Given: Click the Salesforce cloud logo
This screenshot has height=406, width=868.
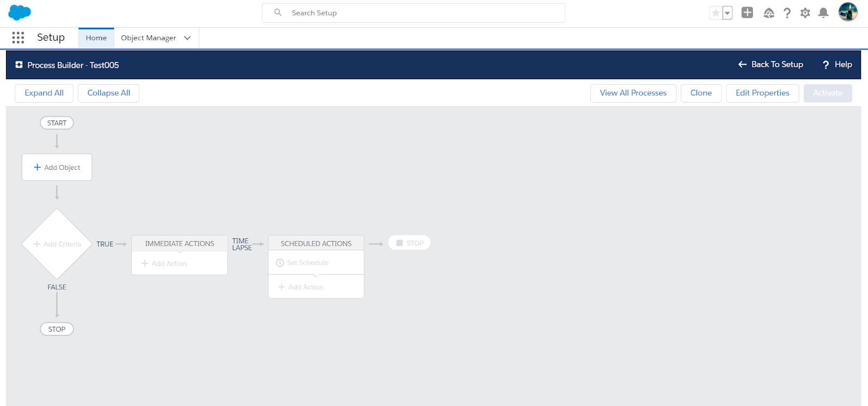Looking at the screenshot, I should click(x=20, y=12).
